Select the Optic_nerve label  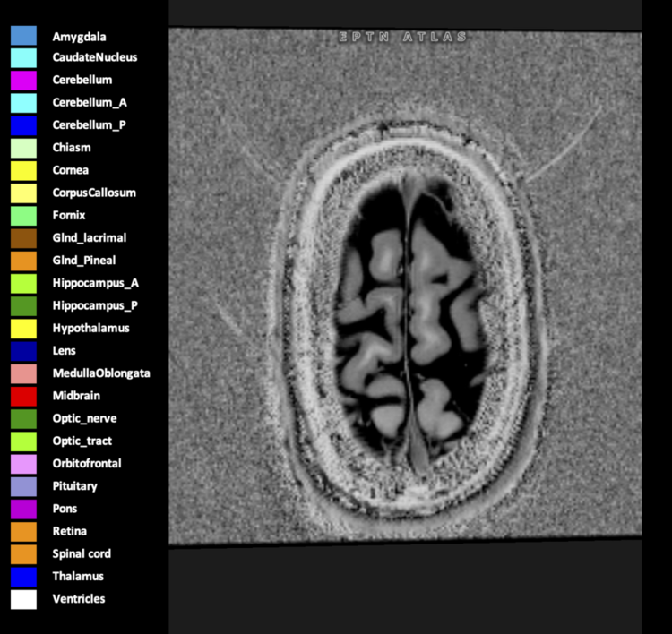coord(84,418)
